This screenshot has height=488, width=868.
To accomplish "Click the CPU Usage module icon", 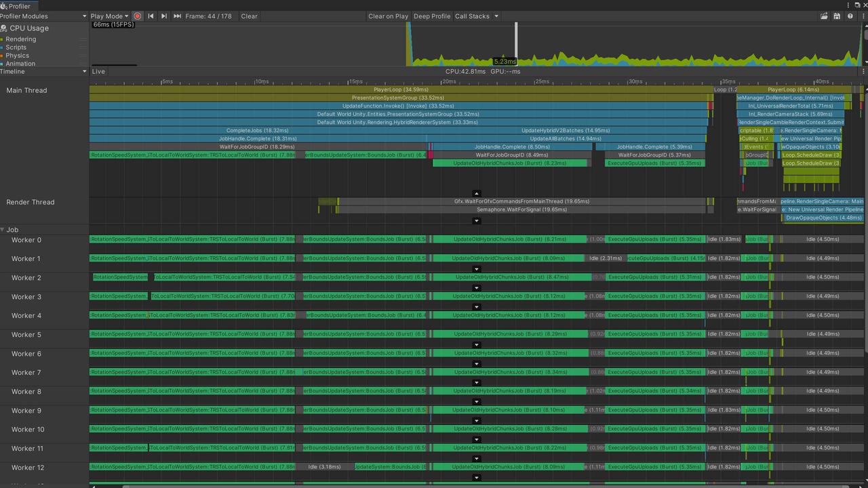I will 4,28.
